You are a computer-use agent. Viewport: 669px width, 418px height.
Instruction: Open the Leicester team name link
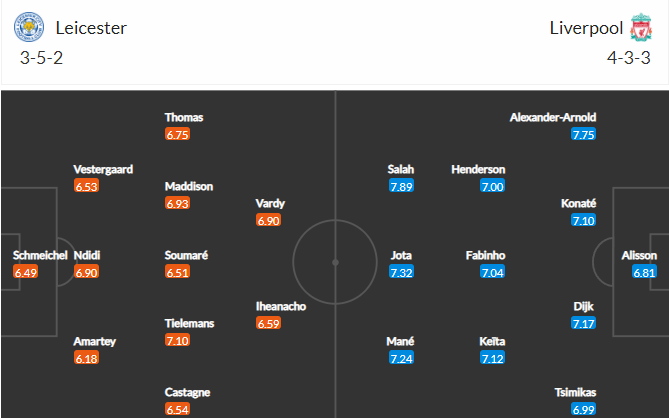pos(91,28)
